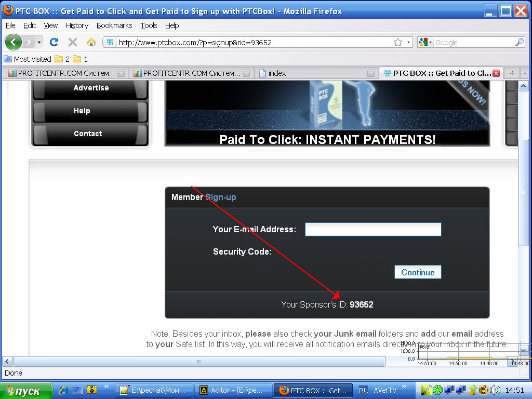The width and height of the screenshot is (532, 399).
Task: Open the Help menu in menu bar
Action: (172, 25)
